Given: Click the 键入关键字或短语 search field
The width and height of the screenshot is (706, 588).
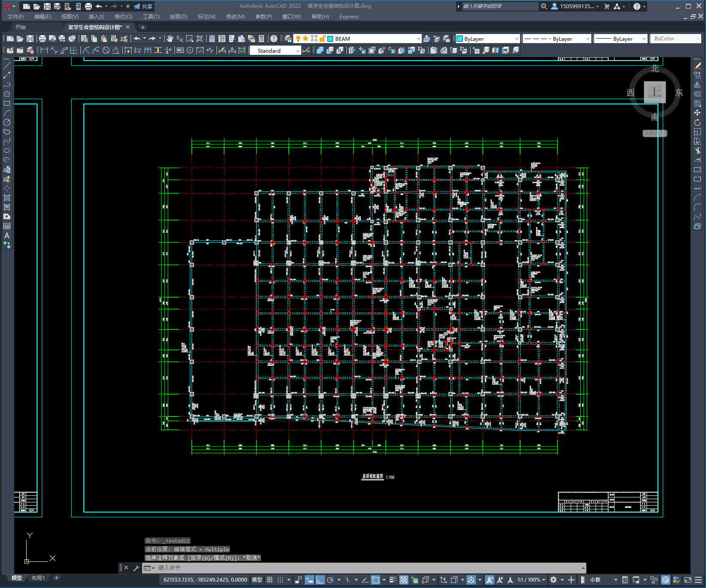Looking at the screenshot, I should point(500,6).
